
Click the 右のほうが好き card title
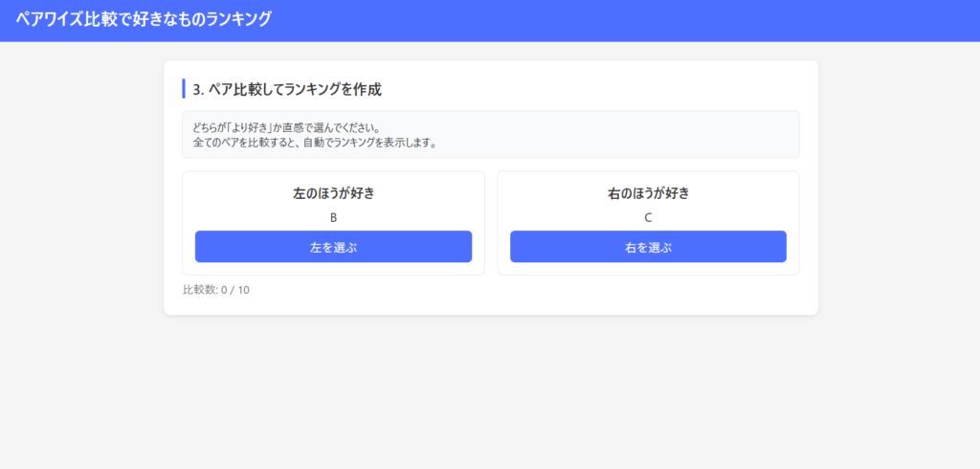(x=648, y=193)
